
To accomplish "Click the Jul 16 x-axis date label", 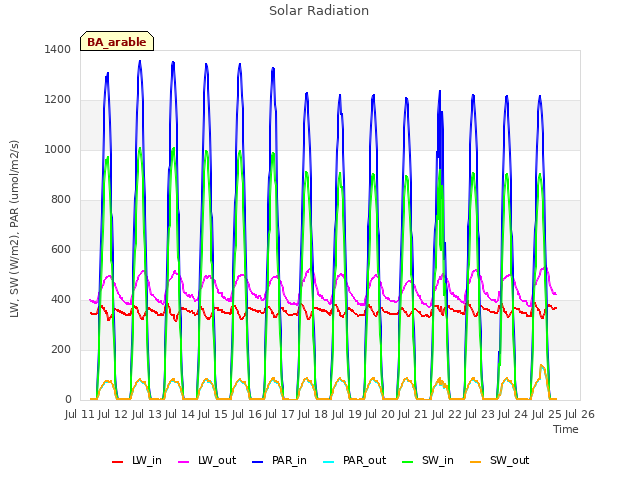I will [x=247, y=415].
